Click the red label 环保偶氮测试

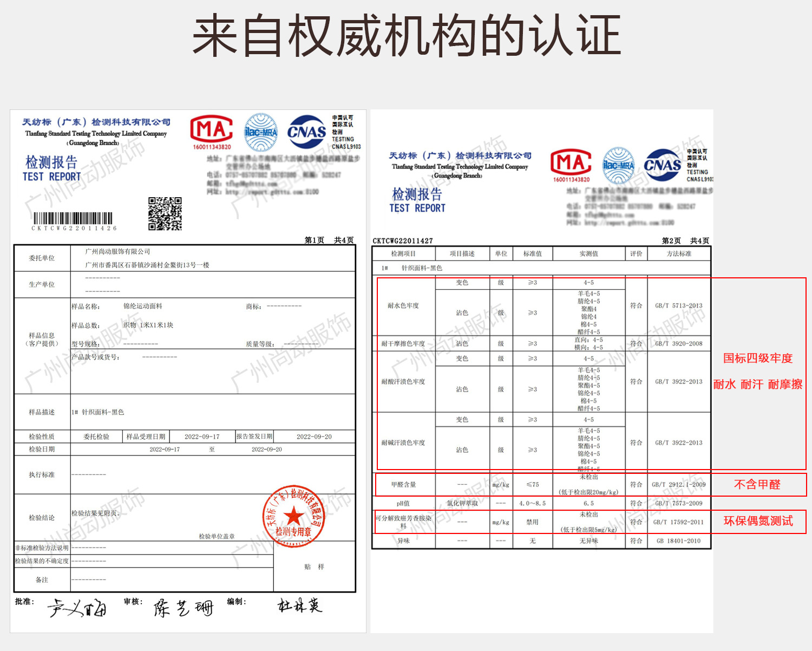pyautogui.click(x=758, y=520)
